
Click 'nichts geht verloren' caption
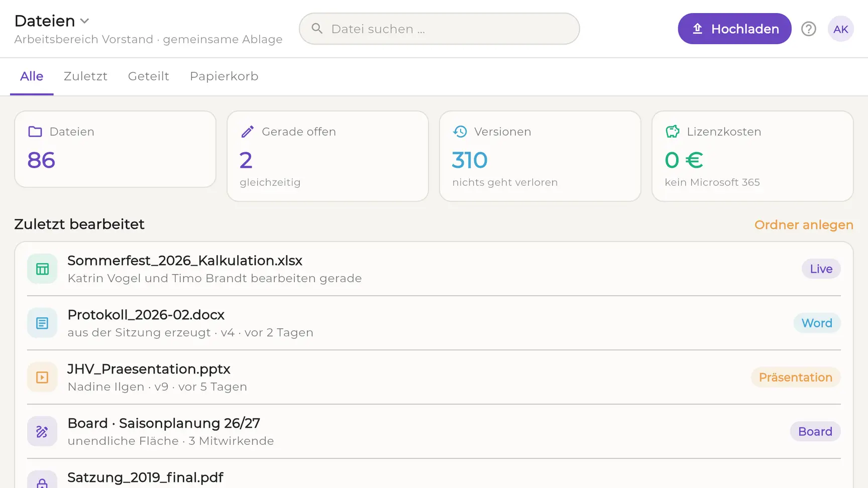point(505,183)
